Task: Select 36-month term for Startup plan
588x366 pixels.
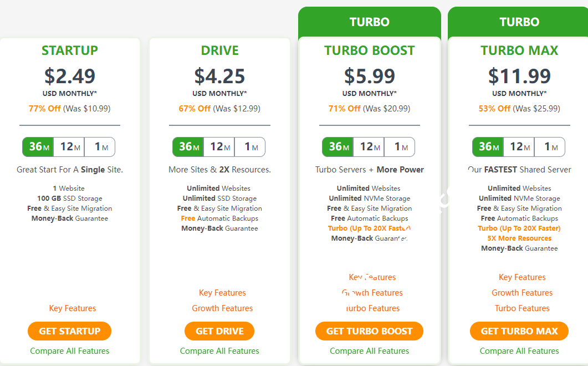Action: click(x=38, y=147)
